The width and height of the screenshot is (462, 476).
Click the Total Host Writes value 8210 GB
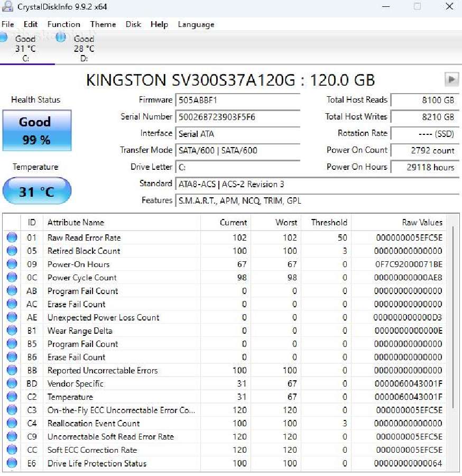[425, 117]
